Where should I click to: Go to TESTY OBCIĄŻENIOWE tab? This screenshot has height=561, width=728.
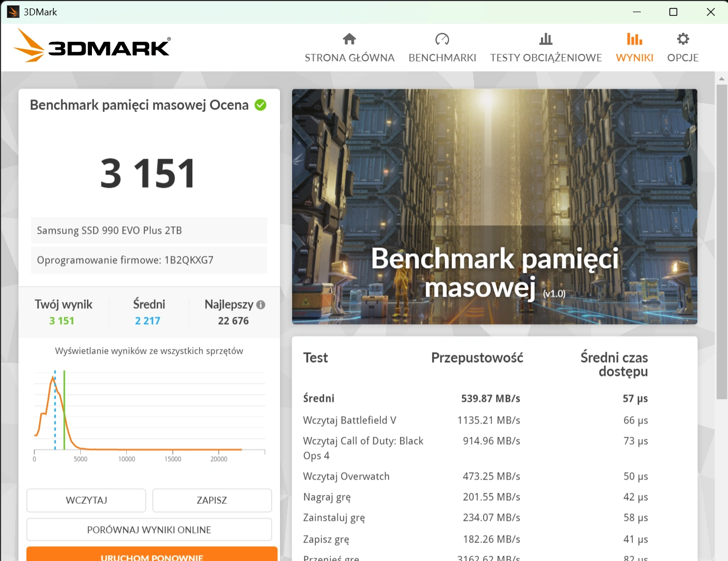(x=546, y=58)
